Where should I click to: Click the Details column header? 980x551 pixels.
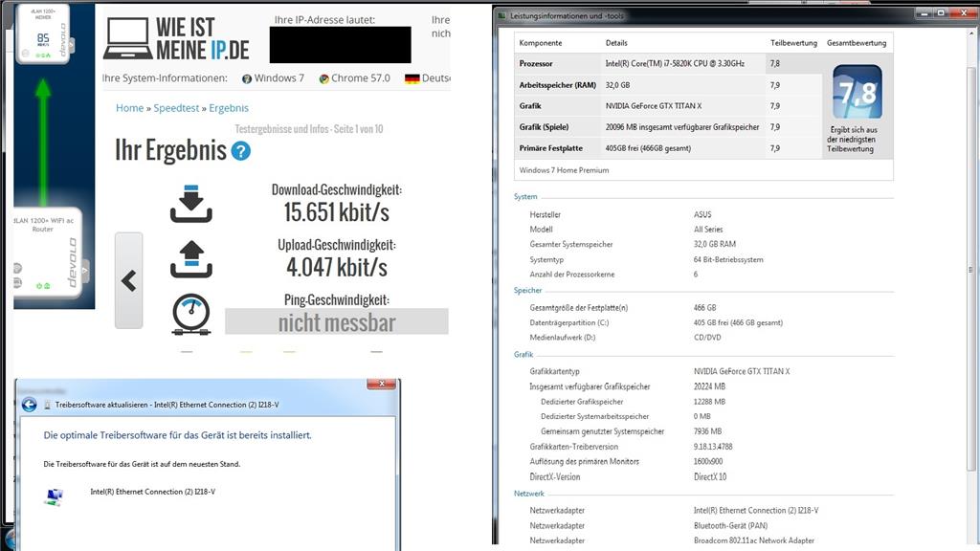pyautogui.click(x=616, y=43)
